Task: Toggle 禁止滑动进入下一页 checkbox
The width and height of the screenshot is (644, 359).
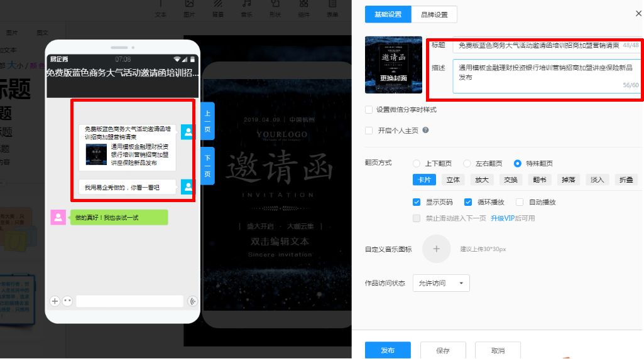Action: [x=417, y=218]
